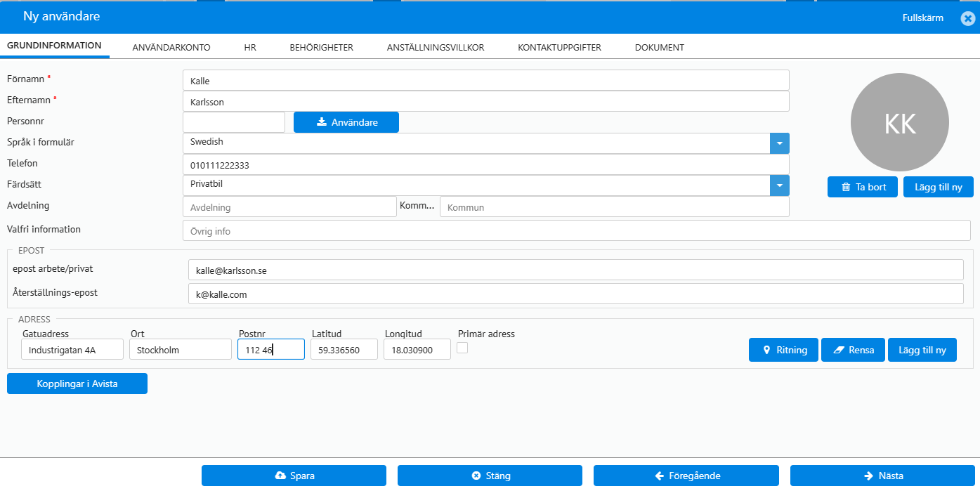Viewport: 980px width, 491px height.
Task: Expand the Färdsätt dropdown arrow
Action: point(779,185)
